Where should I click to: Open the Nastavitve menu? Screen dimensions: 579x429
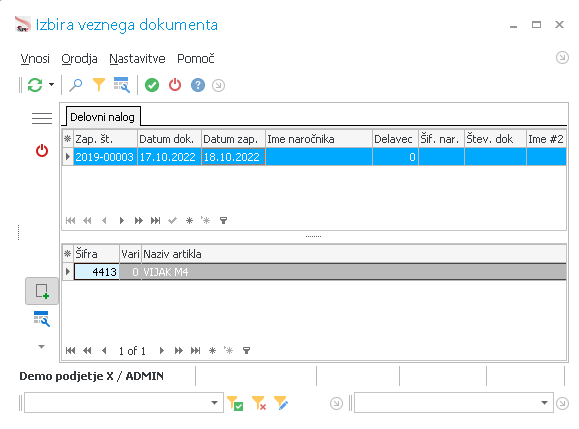pyautogui.click(x=137, y=59)
